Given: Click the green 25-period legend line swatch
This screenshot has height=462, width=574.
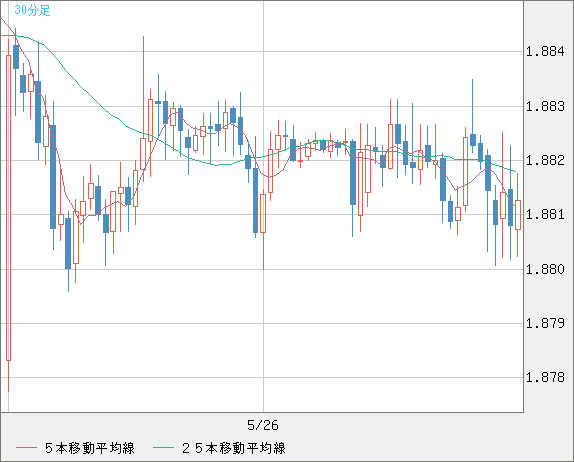Looking at the screenshot, I should [163, 448].
